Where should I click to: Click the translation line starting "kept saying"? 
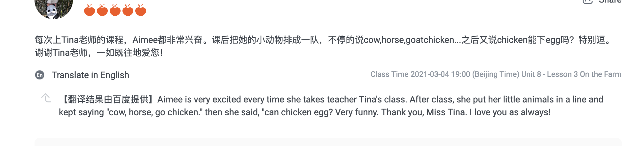point(304,112)
